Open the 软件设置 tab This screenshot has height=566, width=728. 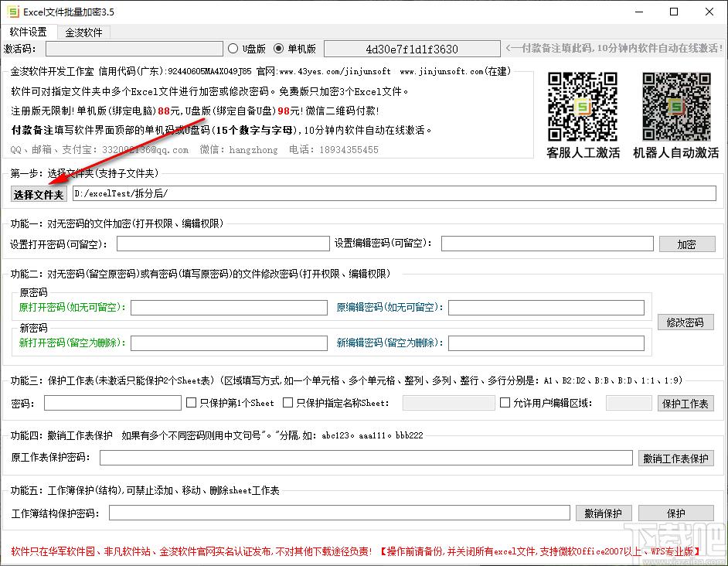(x=29, y=32)
